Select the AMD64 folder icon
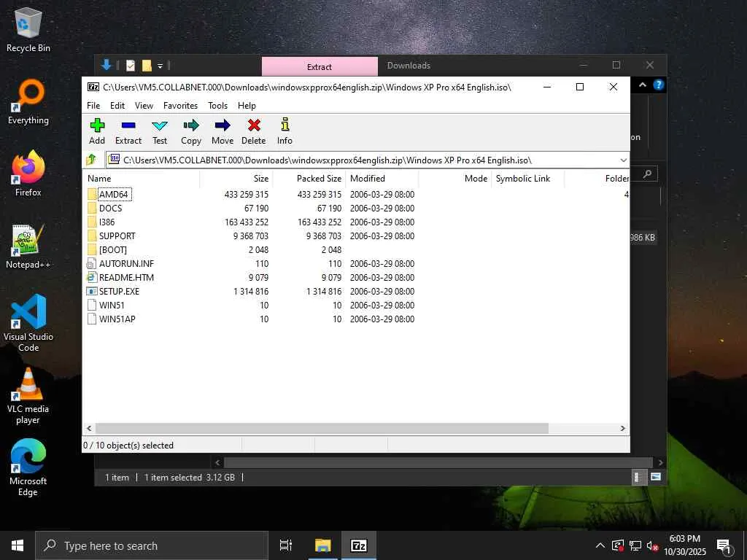 click(92, 194)
